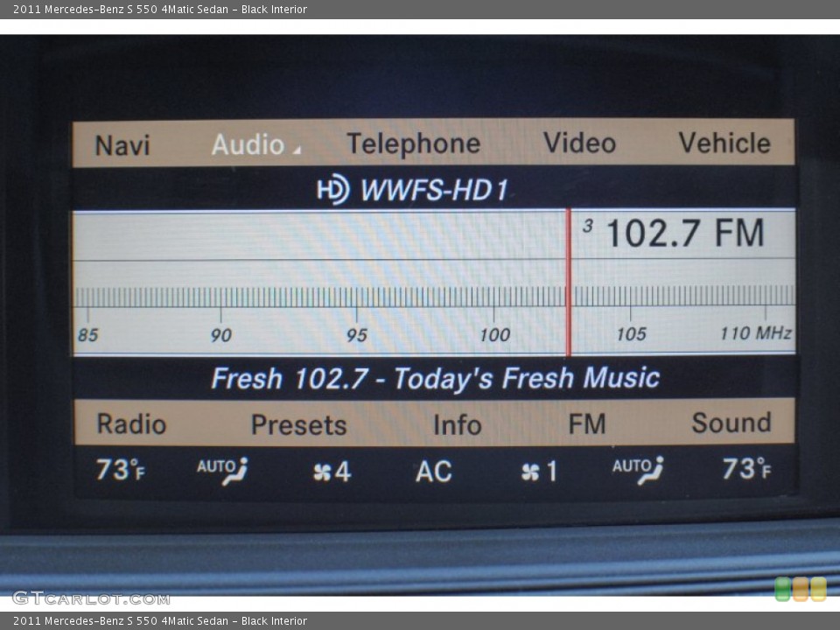Image resolution: width=840 pixels, height=630 pixels.
Task: Click the 100 MHz mark on dial
Action: pos(494,335)
